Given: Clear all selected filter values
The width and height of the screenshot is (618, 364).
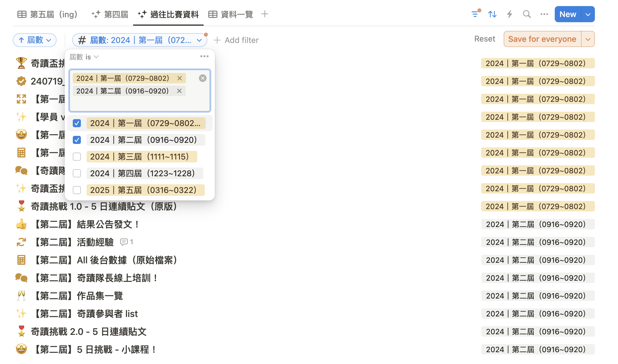Looking at the screenshot, I should tap(203, 78).
